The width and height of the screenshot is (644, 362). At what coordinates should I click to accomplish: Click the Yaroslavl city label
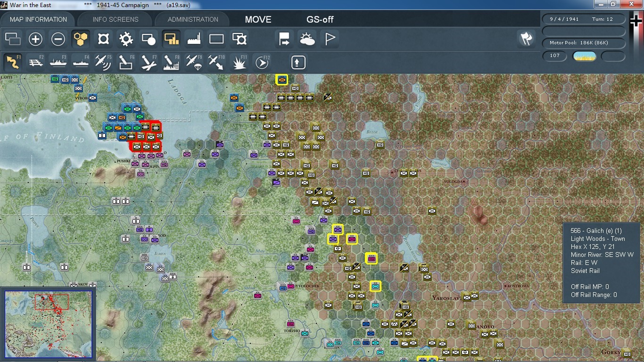[x=447, y=298]
